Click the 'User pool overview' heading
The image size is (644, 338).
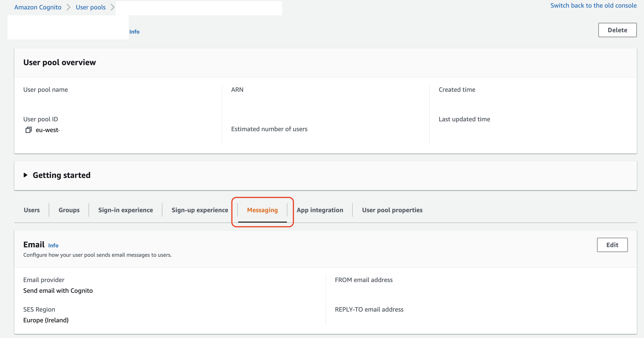click(x=59, y=62)
